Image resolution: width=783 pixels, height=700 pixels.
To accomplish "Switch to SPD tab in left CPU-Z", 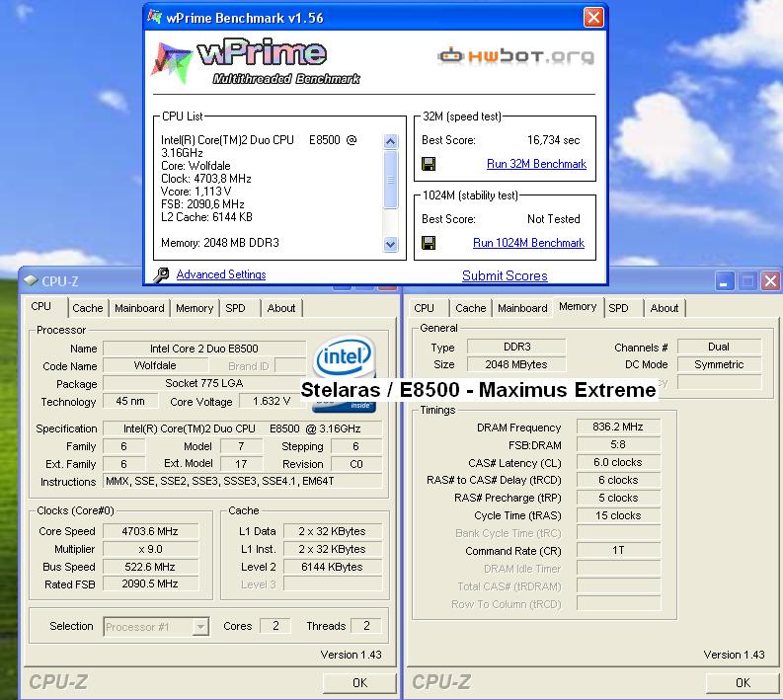I will (235, 308).
